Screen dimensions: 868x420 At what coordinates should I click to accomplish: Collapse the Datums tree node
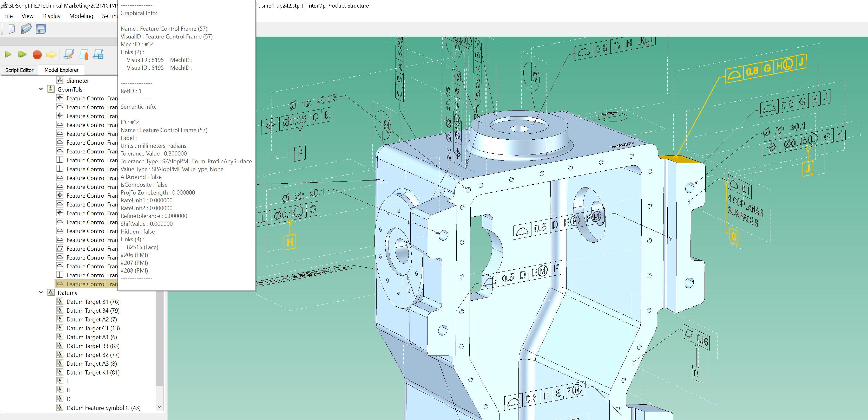(x=41, y=293)
